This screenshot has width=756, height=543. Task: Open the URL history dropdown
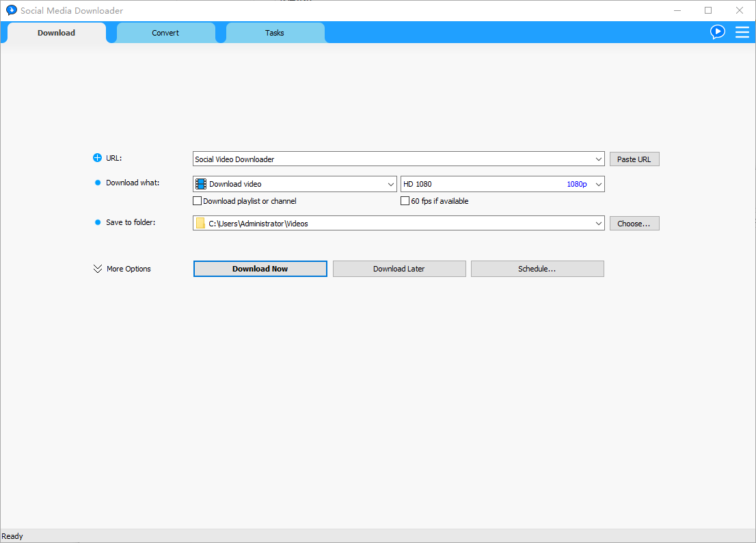pos(598,158)
